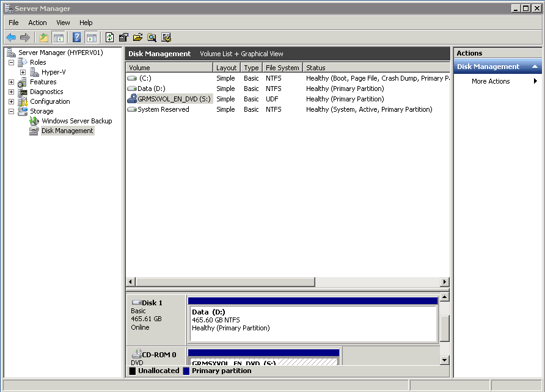545x392 pixels.
Task: Open the View menu
Action: [x=63, y=23]
